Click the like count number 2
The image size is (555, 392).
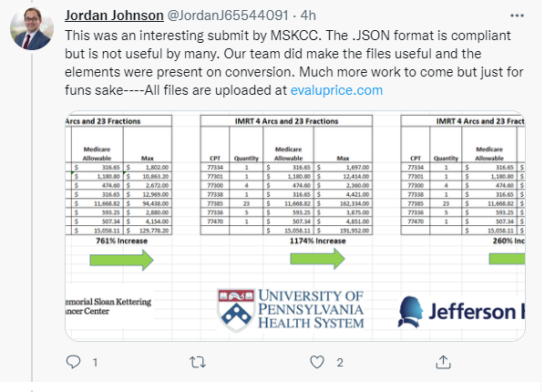338,363
